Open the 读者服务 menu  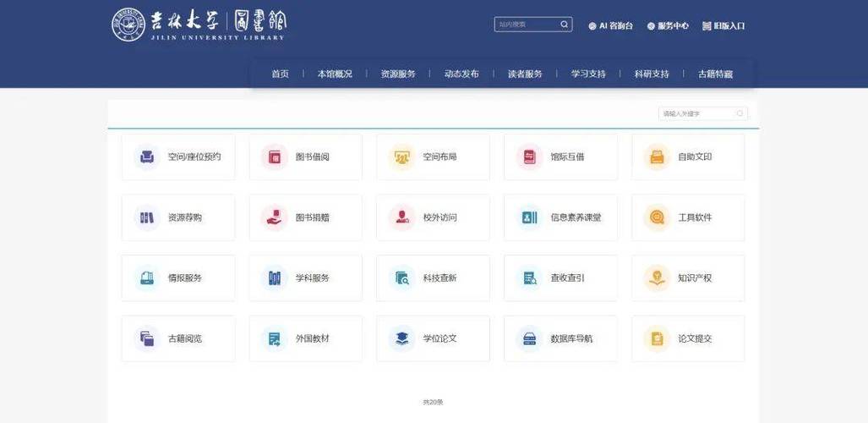pos(525,74)
